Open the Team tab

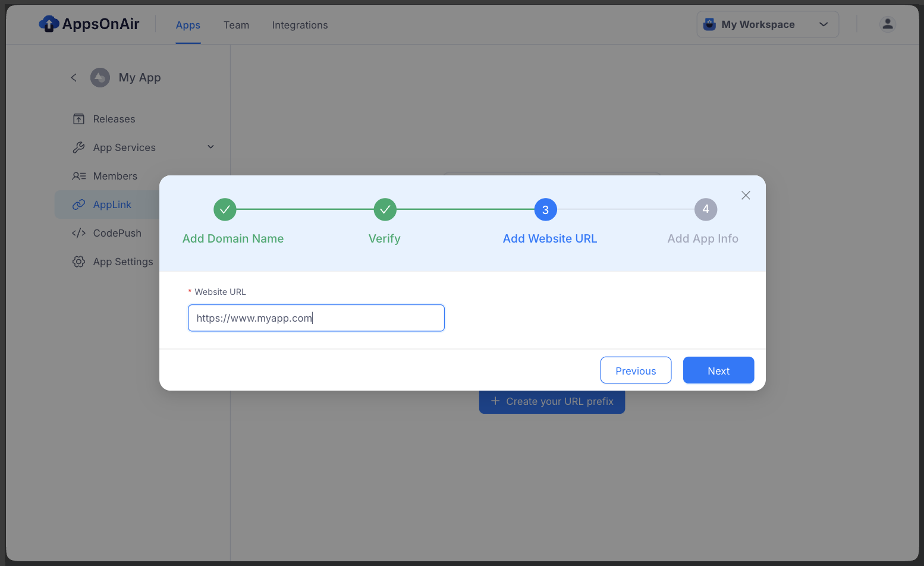point(236,25)
